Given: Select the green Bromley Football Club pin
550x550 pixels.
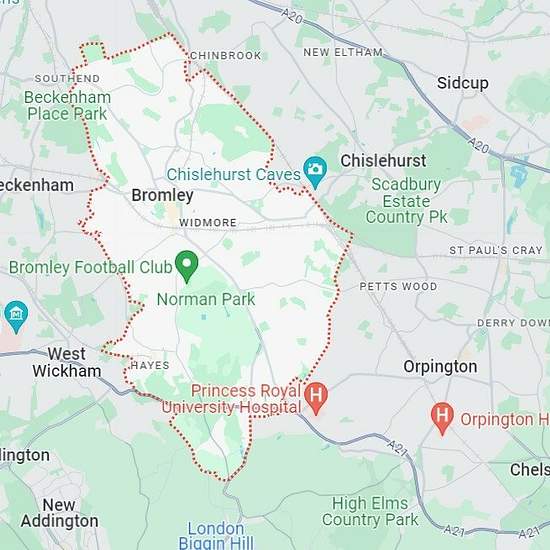Looking at the screenshot, I should (187, 267).
